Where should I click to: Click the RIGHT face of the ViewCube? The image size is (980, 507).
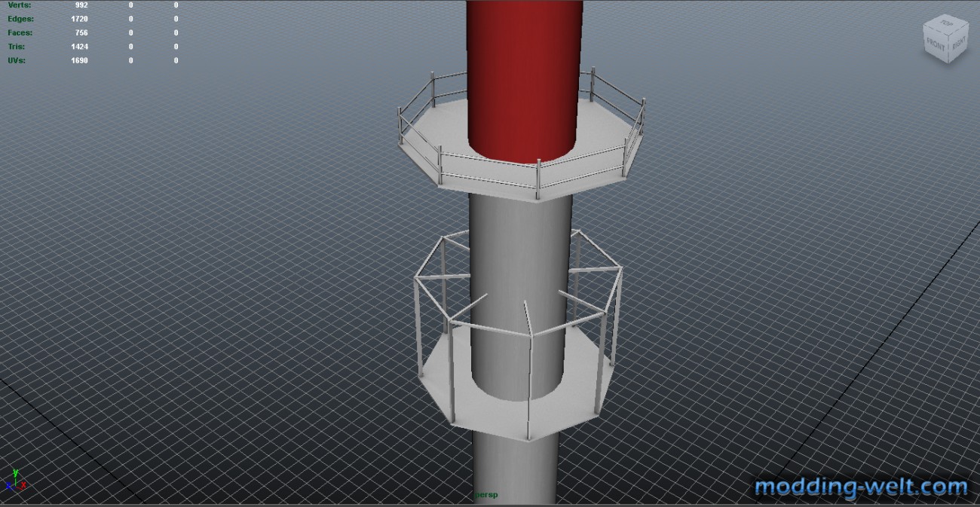(957, 44)
